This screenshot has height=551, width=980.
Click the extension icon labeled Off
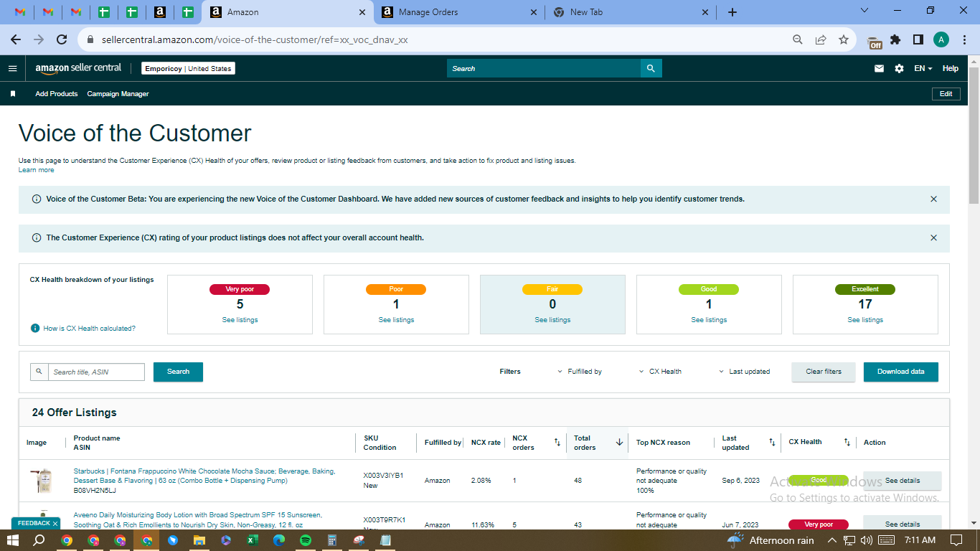pyautogui.click(x=875, y=42)
